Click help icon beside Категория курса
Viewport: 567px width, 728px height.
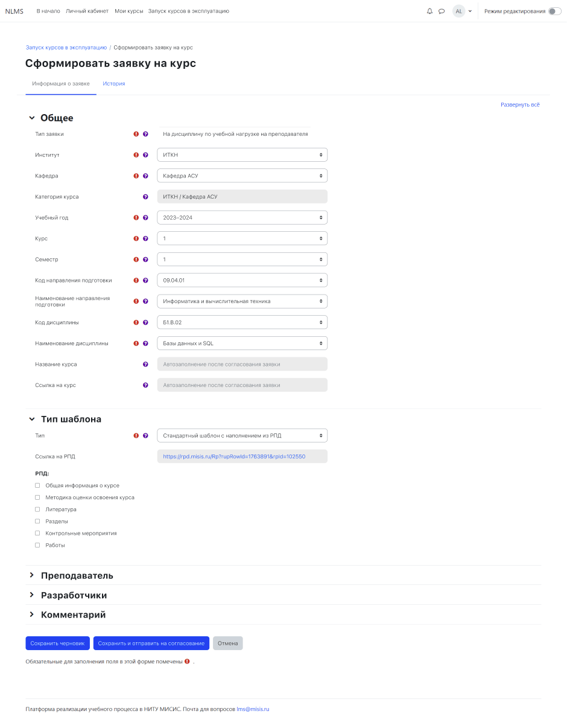145,197
